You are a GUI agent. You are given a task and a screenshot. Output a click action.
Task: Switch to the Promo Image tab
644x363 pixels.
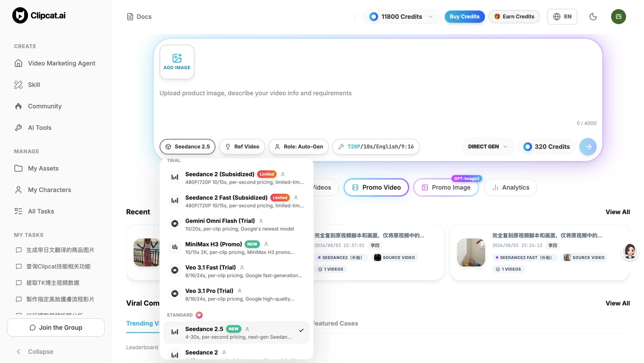coord(446,188)
